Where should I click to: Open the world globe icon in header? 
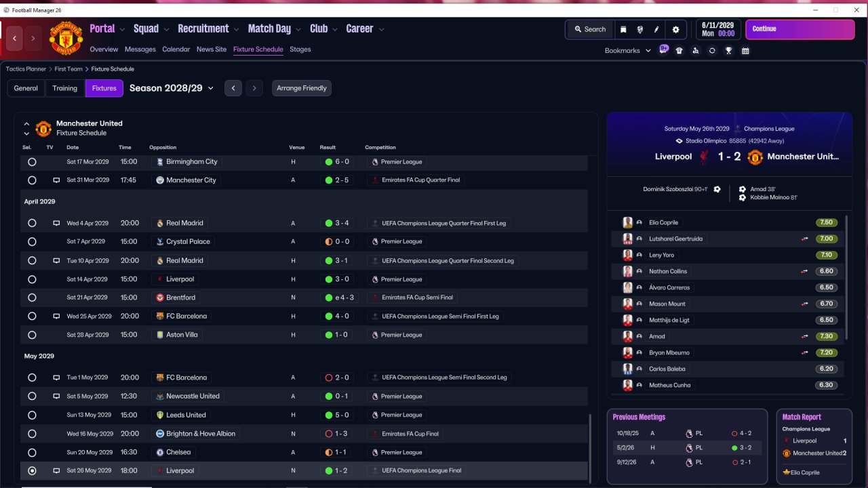pos(639,29)
